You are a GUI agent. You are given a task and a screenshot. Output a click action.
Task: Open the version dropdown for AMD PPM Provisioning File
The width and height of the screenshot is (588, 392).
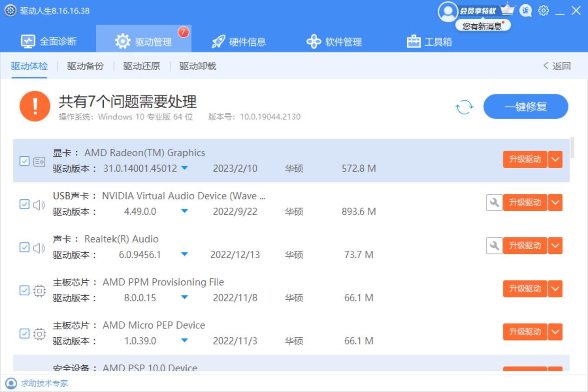[x=184, y=298]
